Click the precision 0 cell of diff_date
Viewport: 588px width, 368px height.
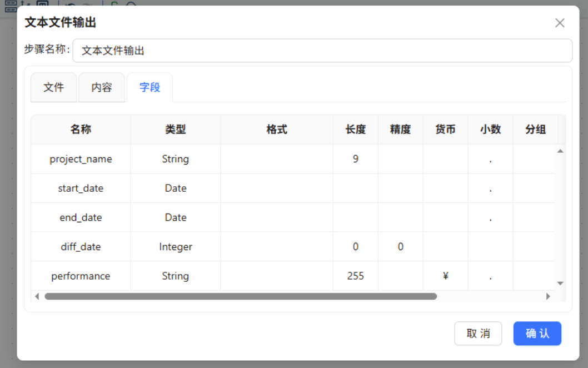tap(401, 246)
